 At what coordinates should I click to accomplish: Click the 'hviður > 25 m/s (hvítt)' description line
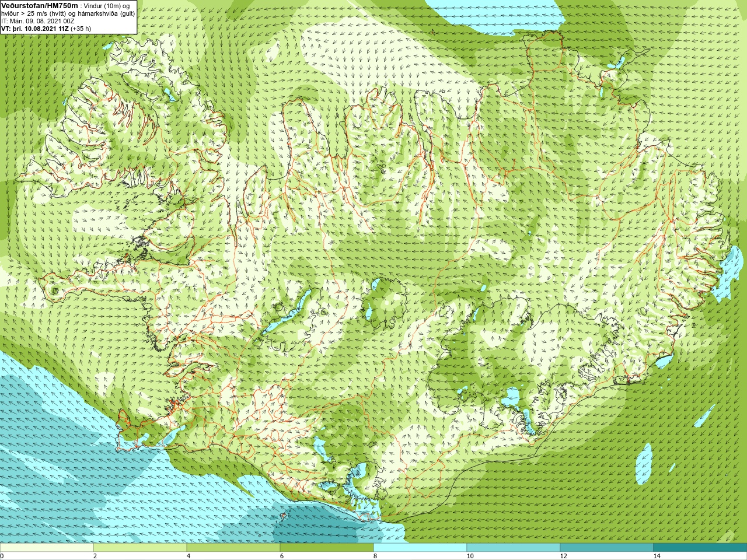(68, 13)
